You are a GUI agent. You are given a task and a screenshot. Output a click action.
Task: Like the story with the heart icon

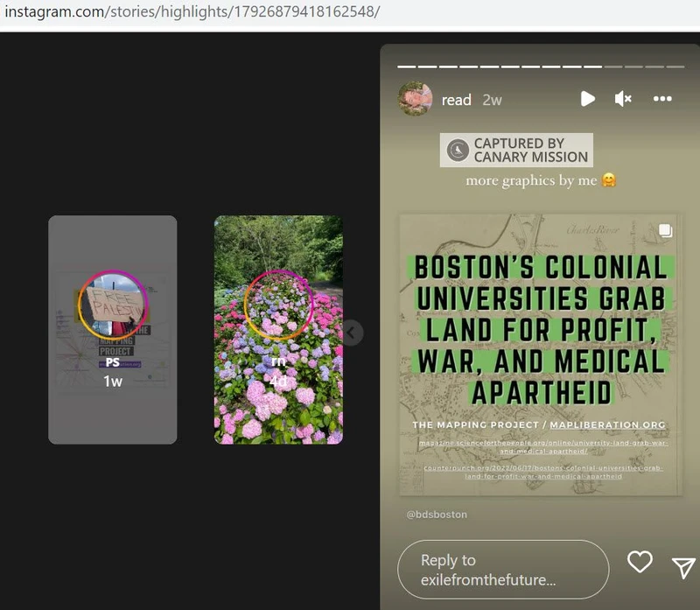[640, 563]
